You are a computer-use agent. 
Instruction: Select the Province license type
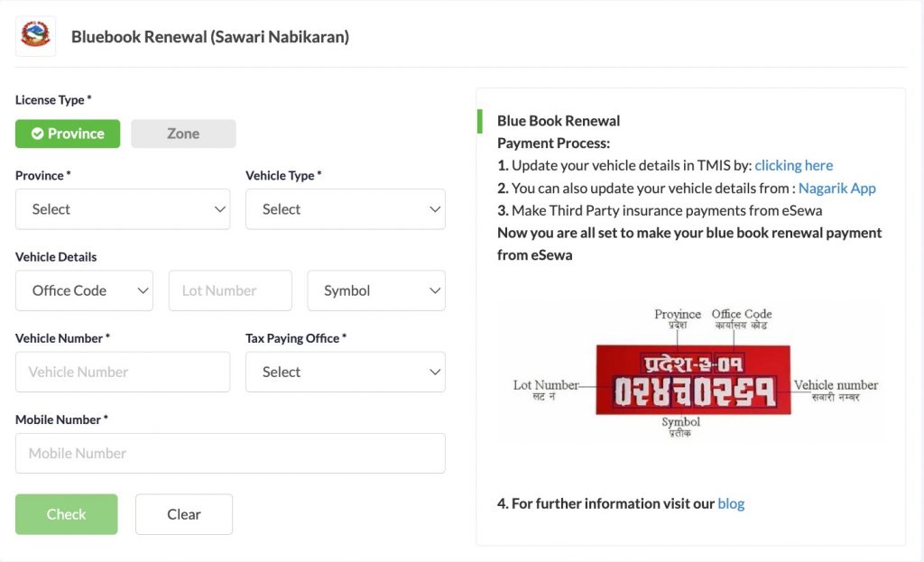click(68, 134)
